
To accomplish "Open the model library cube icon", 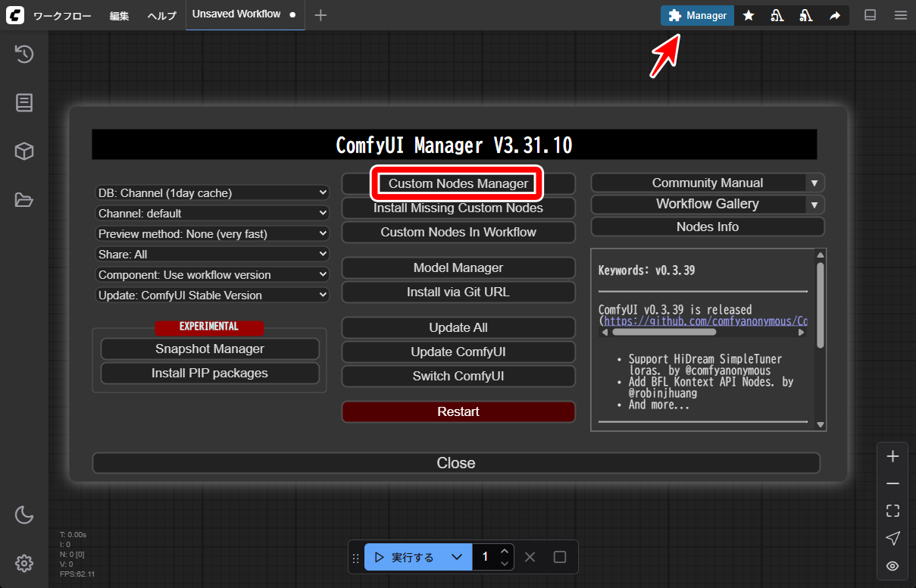I will [24, 152].
